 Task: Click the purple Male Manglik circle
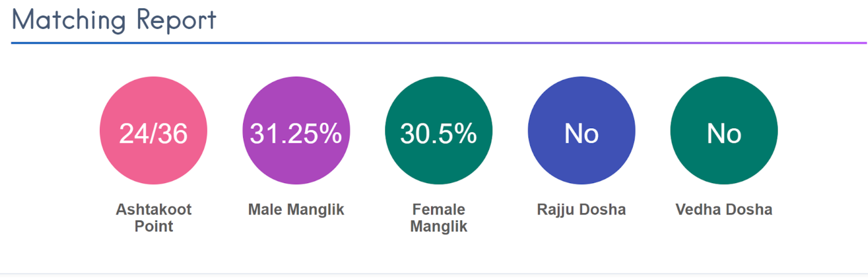pyautogui.click(x=296, y=166)
